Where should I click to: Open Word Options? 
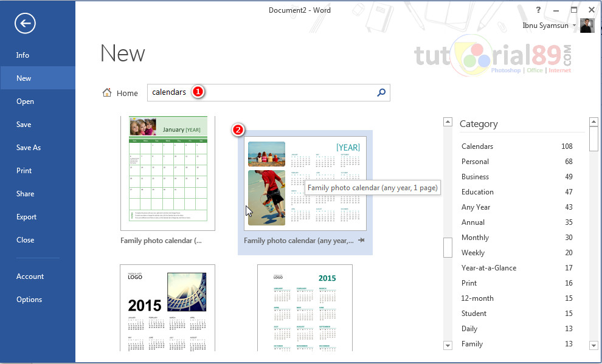click(29, 300)
